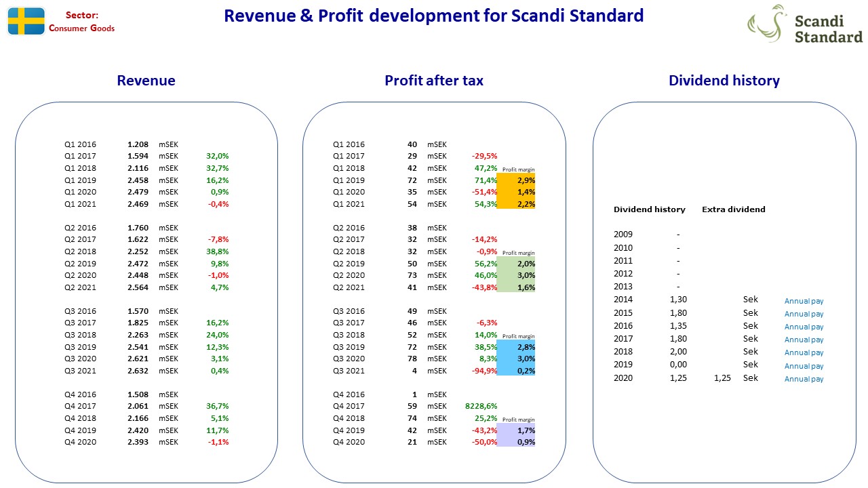Open Annual pay link for 2015
The height and width of the screenshot is (488, 868).
(x=804, y=314)
